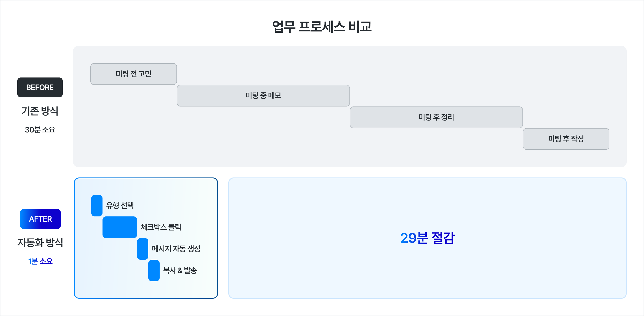Click the wide blue bar beside 체크박스 클릭
Screen dimensions: 644x316
(120, 227)
